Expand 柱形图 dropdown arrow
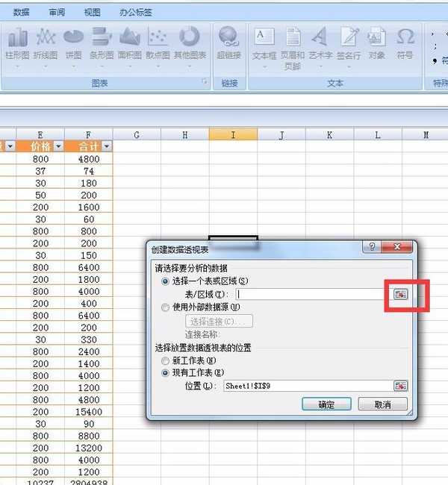The height and width of the screenshot is (485, 448). [x=17, y=66]
